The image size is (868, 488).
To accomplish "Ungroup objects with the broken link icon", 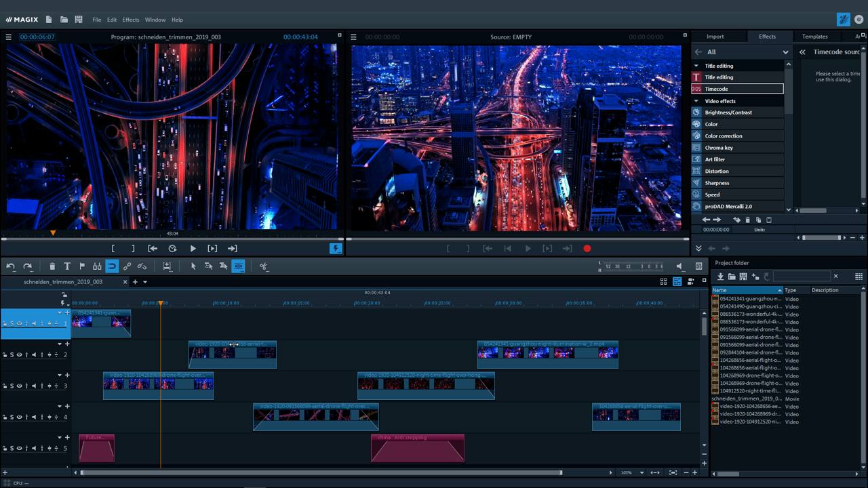I will tap(142, 266).
